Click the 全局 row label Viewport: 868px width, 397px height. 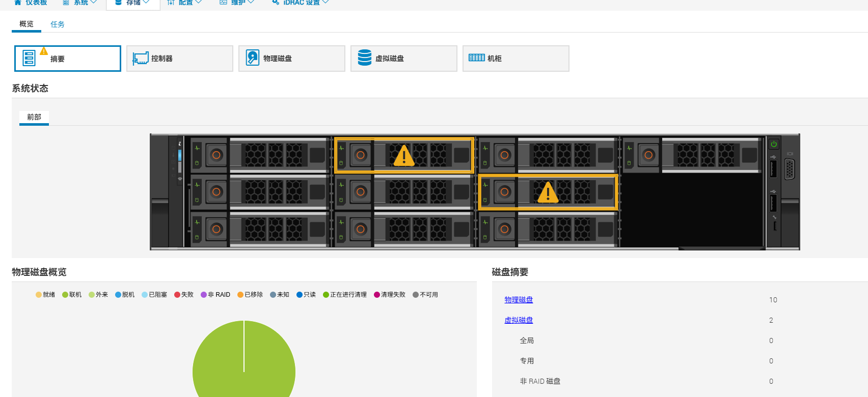527,341
